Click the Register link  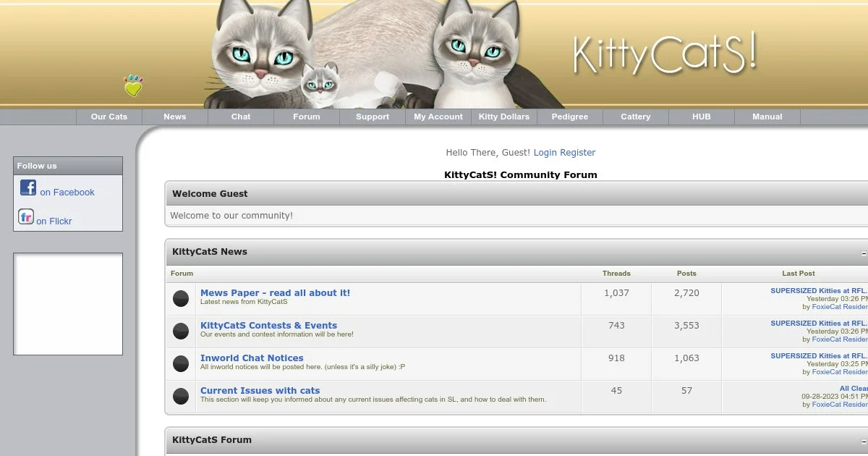coord(578,153)
